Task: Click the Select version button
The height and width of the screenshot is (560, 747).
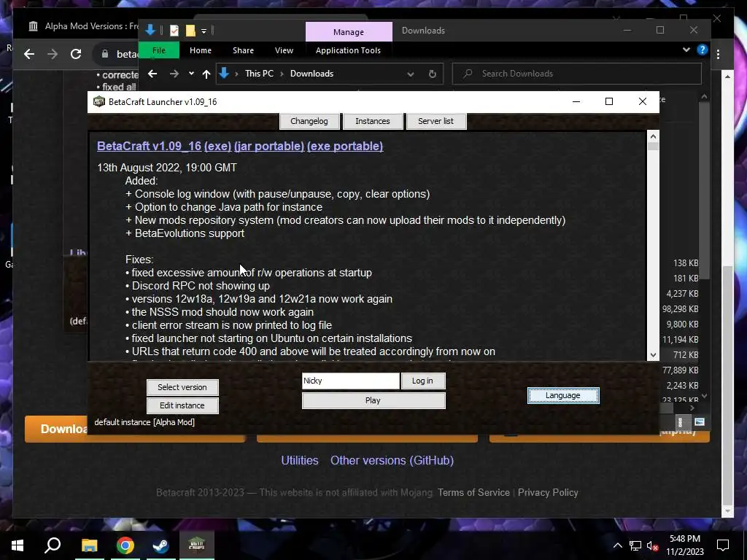Action: [x=182, y=387]
